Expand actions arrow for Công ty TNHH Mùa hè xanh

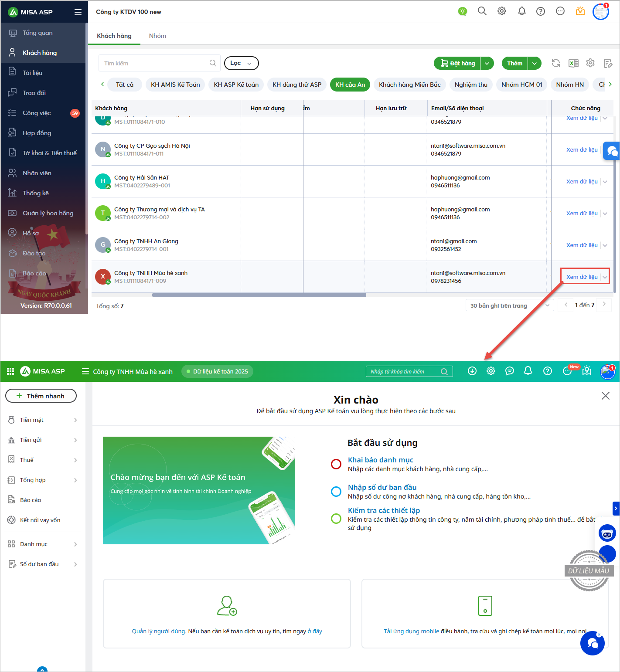pyautogui.click(x=605, y=277)
